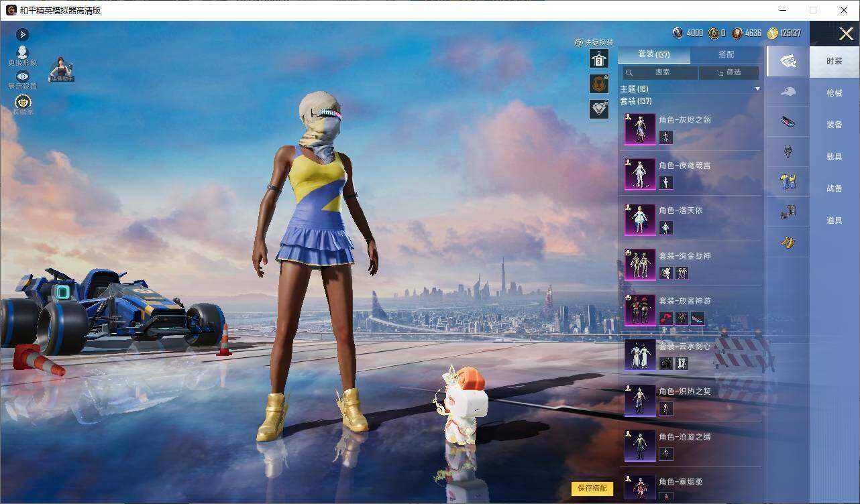Screen dimensions: 860x504
Task: Select the 角色-洛天依 outfit thumbnail
Action: [x=640, y=220]
